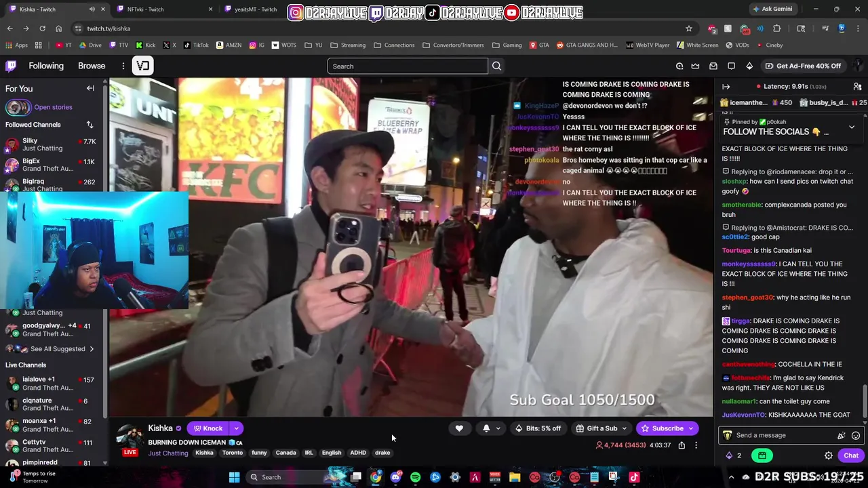Expand the pinned message chevron
The height and width of the screenshot is (488, 868).
click(852, 127)
